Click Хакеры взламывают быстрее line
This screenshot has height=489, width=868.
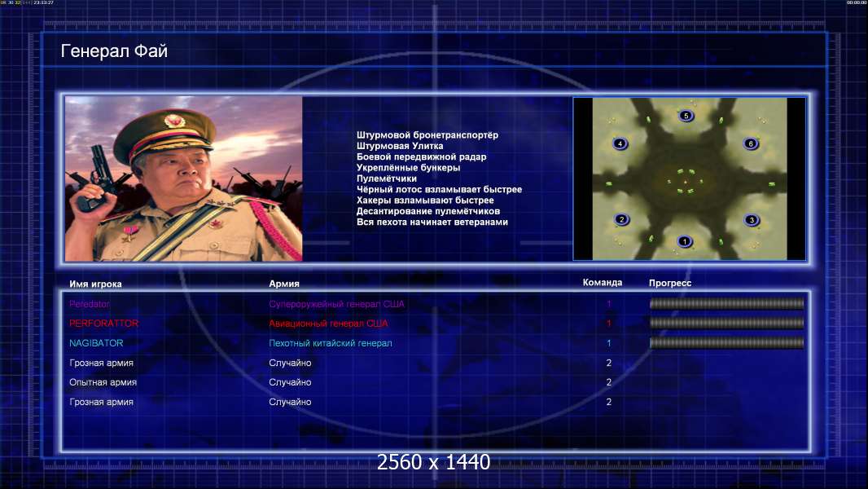point(425,200)
